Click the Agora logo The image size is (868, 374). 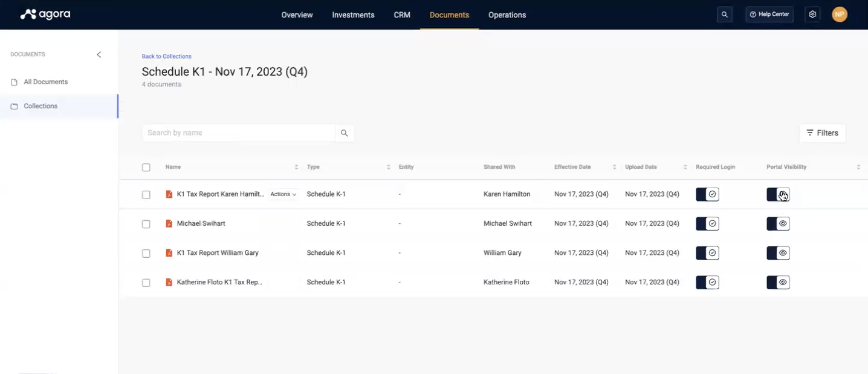pos(45,15)
